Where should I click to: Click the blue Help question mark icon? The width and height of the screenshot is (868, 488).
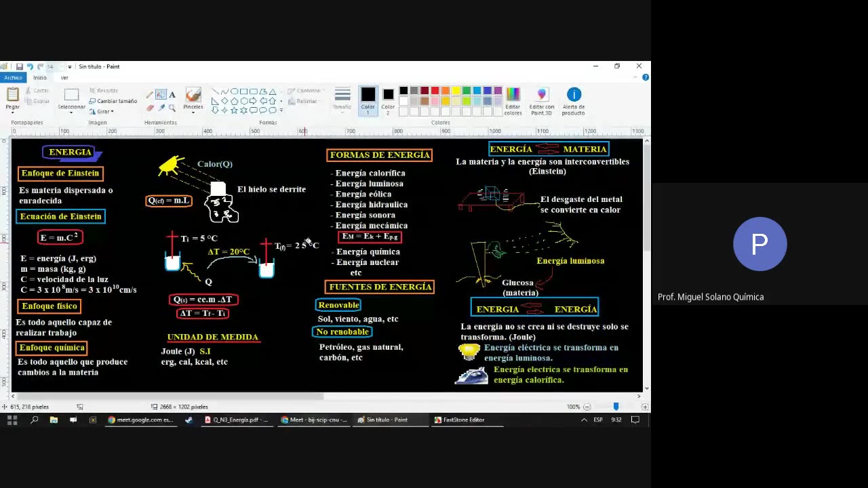646,77
